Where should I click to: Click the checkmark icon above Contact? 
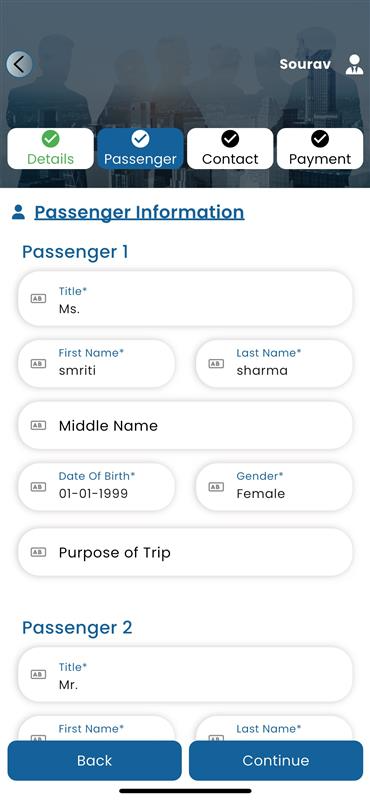pyautogui.click(x=230, y=138)
